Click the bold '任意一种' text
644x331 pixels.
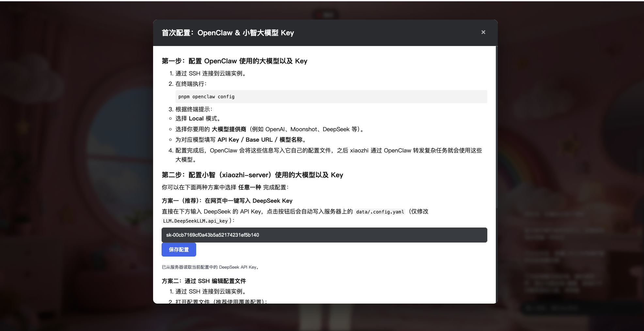coord(249,187)
